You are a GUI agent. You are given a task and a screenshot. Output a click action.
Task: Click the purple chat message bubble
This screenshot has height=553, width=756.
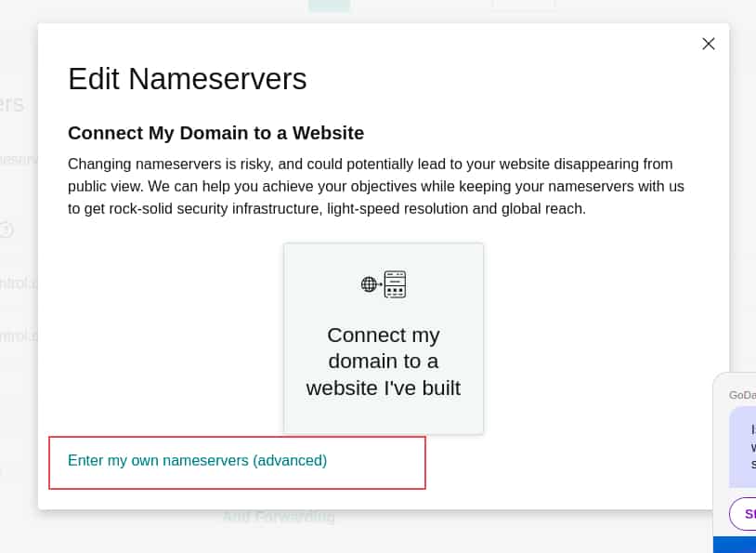tap(743, 447)
